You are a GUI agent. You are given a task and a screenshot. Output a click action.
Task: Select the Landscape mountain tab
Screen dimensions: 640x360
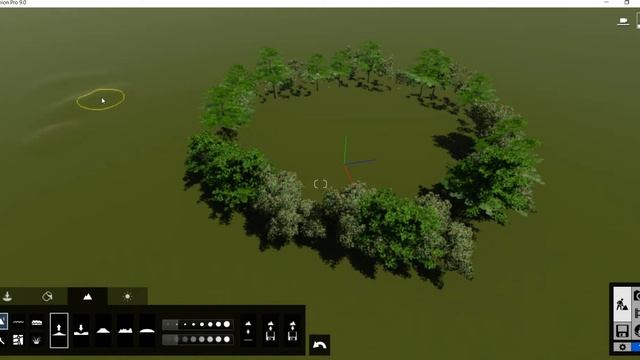87,296
